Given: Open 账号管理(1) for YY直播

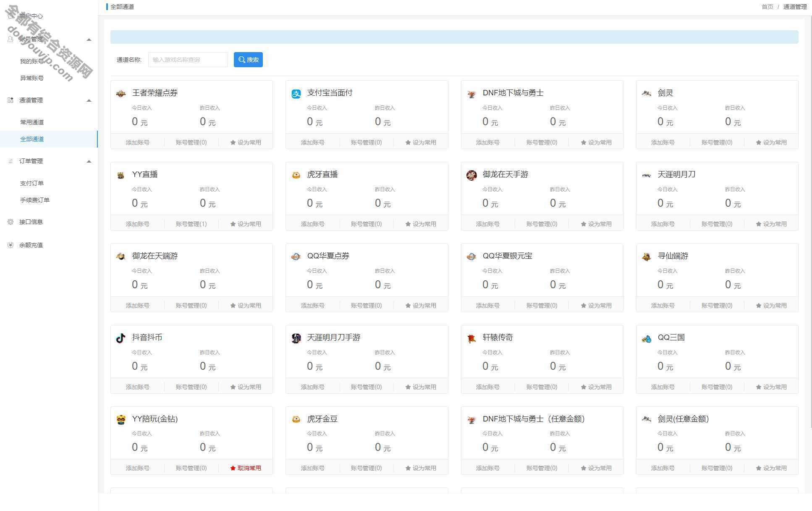Looking at the screenshot, I should (191, 224).
